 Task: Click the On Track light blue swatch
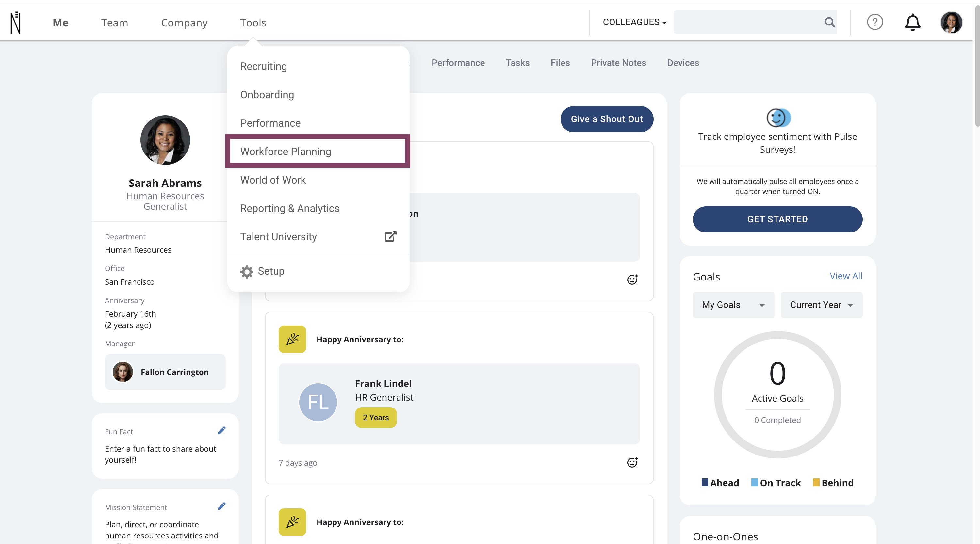[754, 482]
